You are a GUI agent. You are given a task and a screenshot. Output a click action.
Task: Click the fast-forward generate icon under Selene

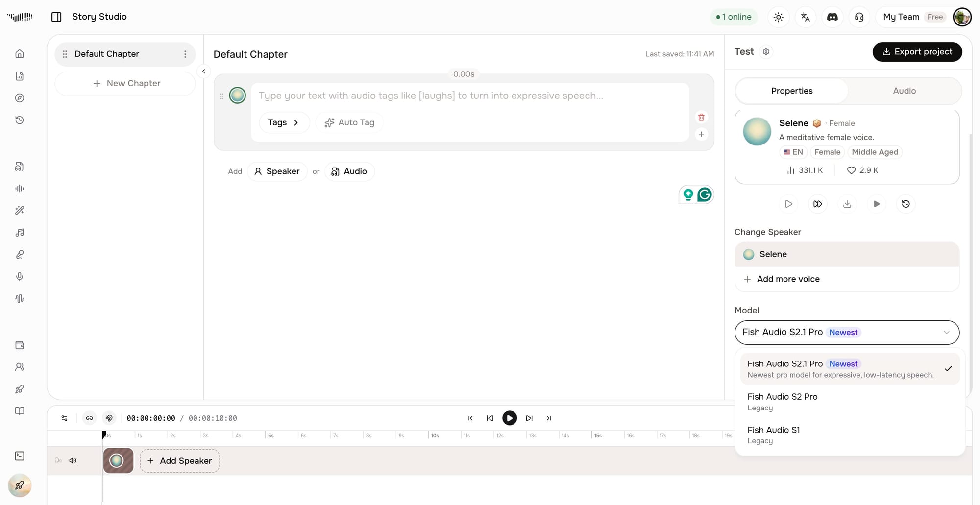click(x=818, y=204)
